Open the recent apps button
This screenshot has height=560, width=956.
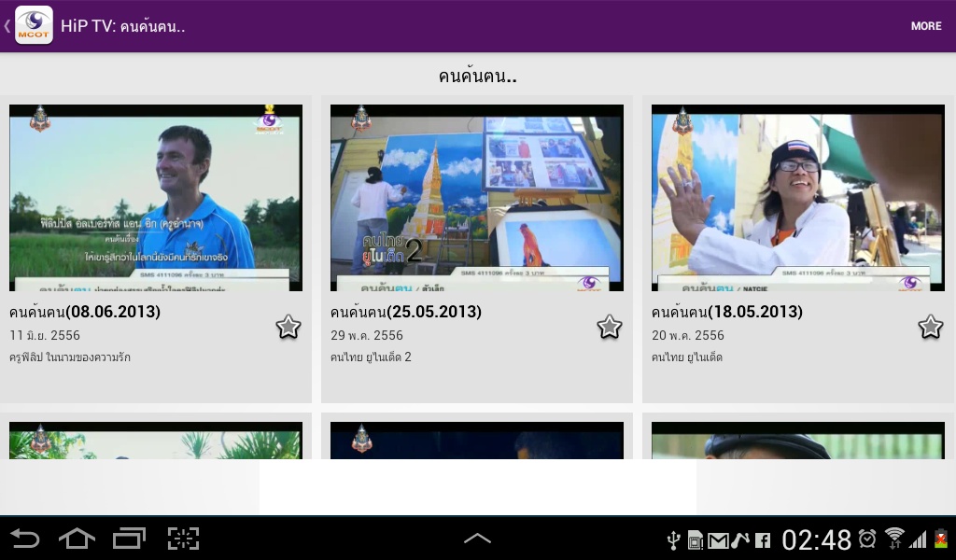[x=129, y=539]
